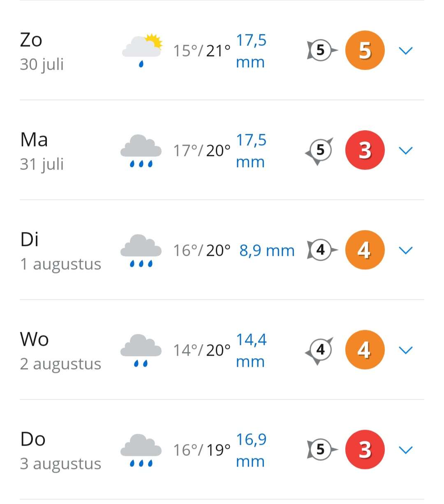
Task: Click the red score 3 badge on 31 juli
Action: point(365,150)
